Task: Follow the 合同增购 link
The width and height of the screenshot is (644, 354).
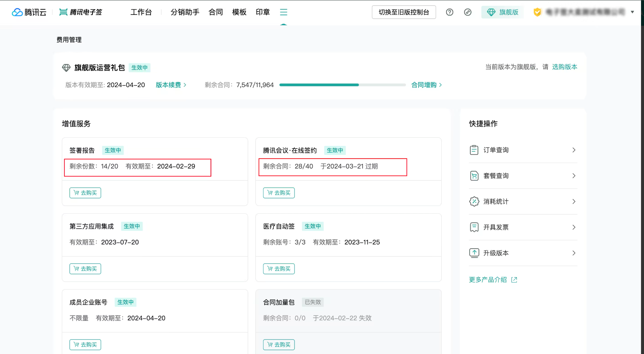Action: [x=424, y=85]
